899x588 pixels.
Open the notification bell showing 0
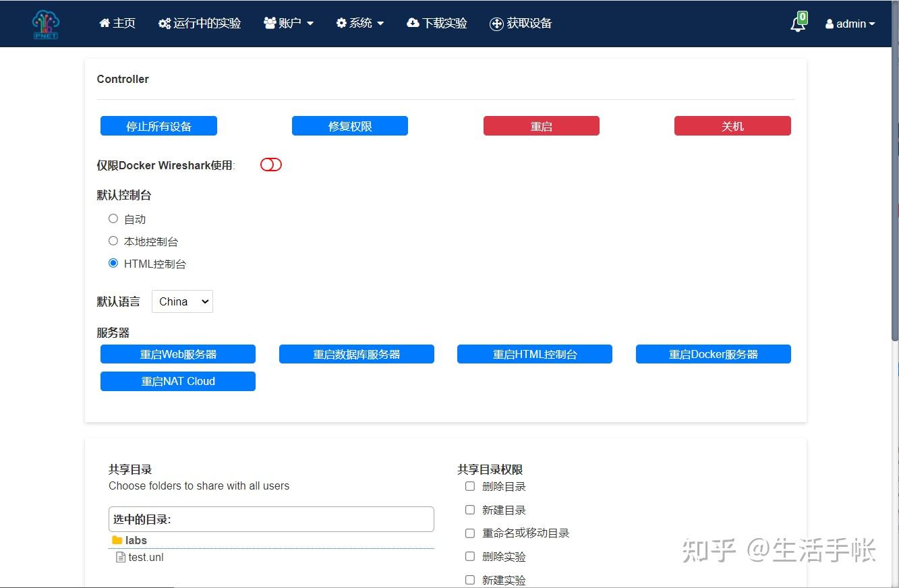pos(798,22)
